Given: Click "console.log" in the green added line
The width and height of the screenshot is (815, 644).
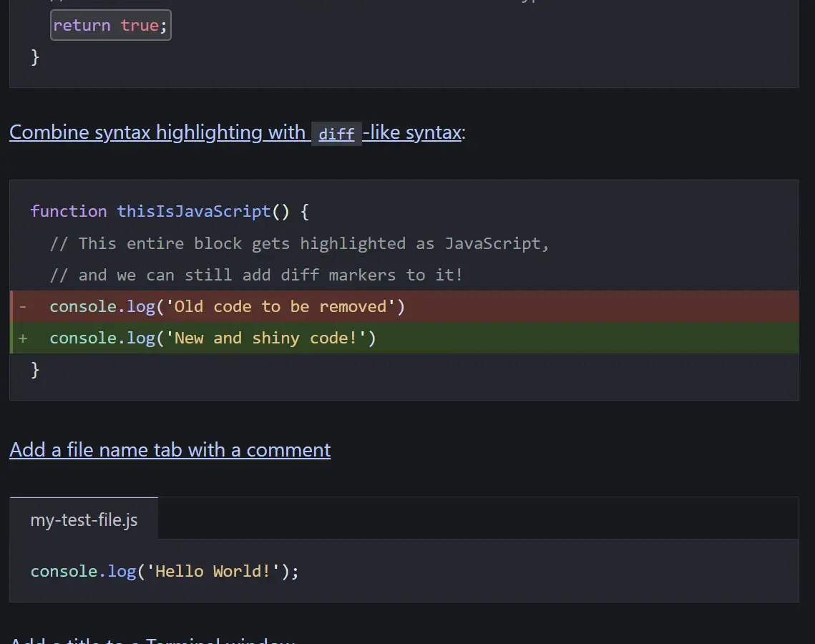Looking at the screenshot, I should (102, 338).
